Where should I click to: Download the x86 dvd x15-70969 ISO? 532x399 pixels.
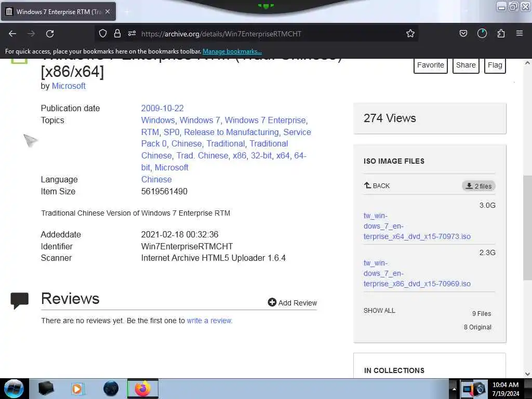click(x=417, y=273)
